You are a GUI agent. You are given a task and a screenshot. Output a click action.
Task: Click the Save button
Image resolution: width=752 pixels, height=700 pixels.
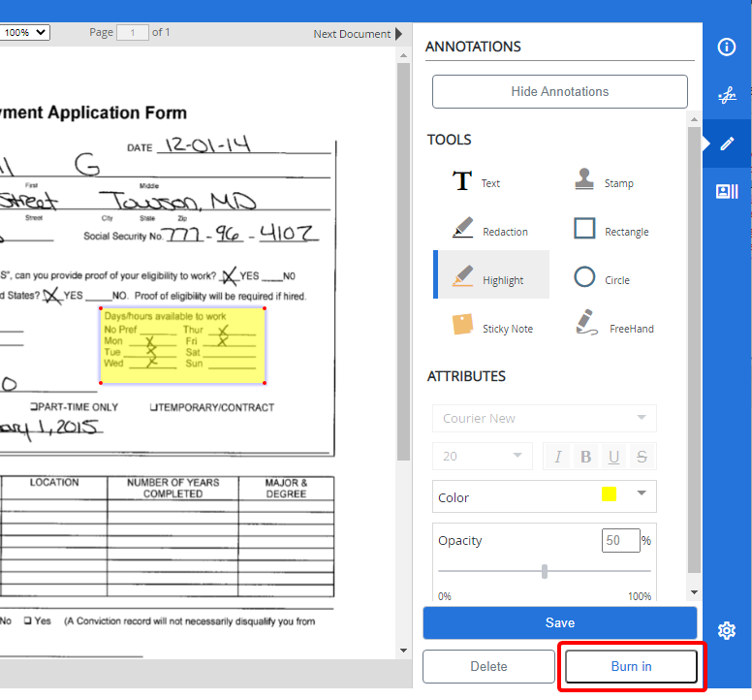(x=559, y=622)
